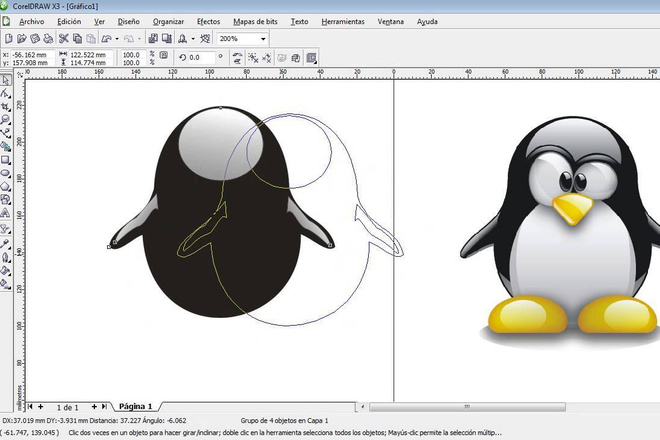This screenshot has height=440, width=660.
Task: Expand the Undo history dropdown arrow
Action: point(117,39)
